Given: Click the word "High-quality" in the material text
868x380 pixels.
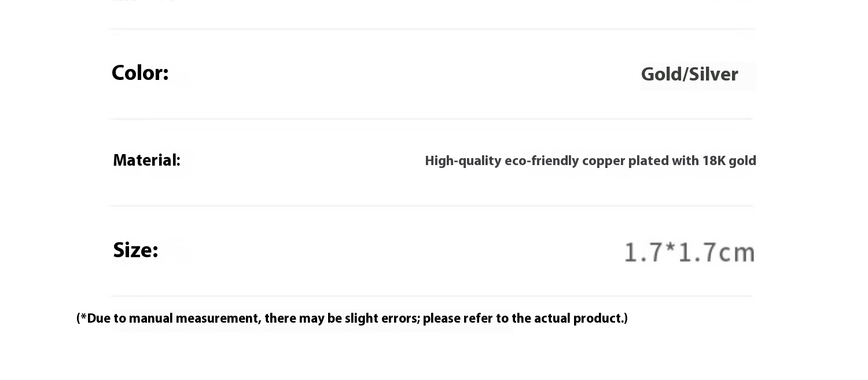Looking at the screenshot, I should (463, 161).
